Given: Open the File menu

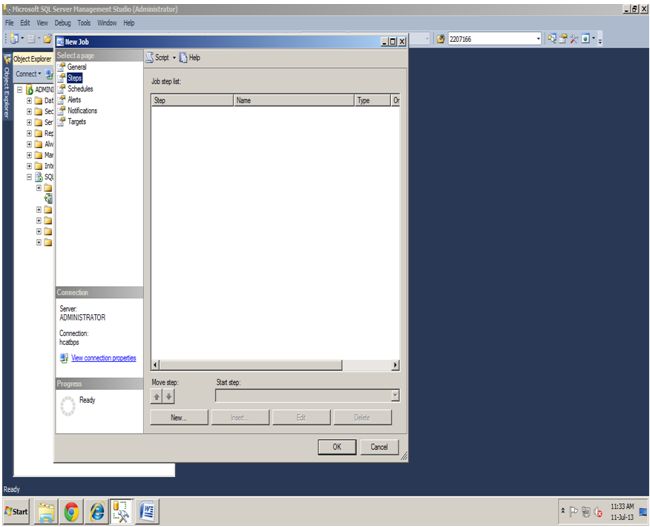Looking at the screenshot, I should point(10,23).
